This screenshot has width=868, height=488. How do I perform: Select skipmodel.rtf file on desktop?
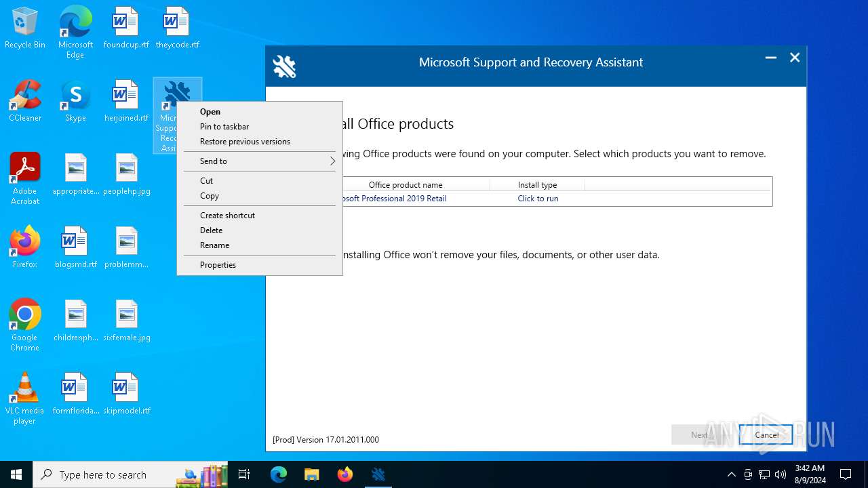(x=126, y=394)
